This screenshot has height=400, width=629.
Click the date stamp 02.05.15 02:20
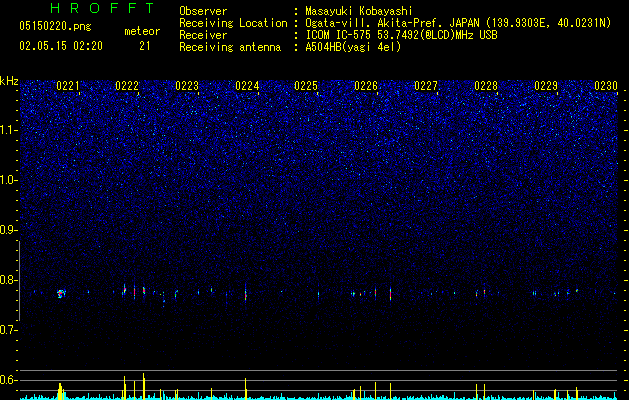coord(61,46)
